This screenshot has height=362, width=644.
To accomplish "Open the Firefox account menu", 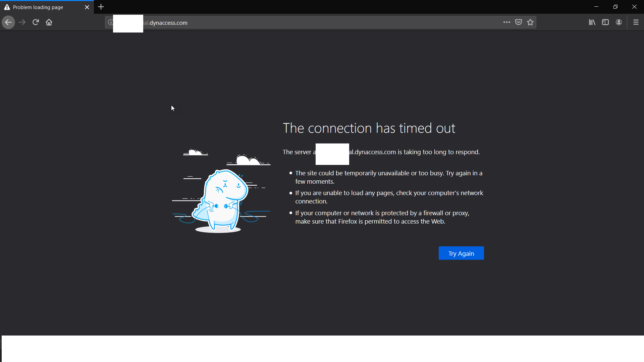I will point(619,22).
